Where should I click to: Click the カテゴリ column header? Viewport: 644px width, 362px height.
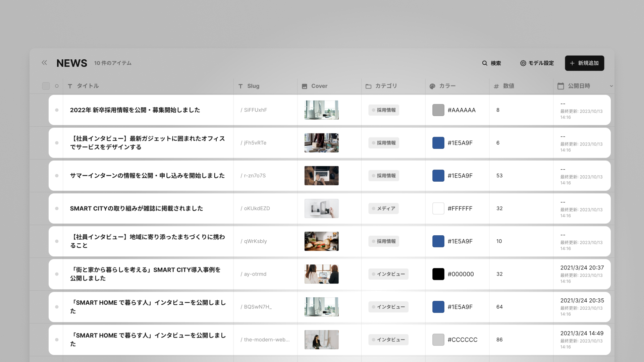tap(386, 86)
